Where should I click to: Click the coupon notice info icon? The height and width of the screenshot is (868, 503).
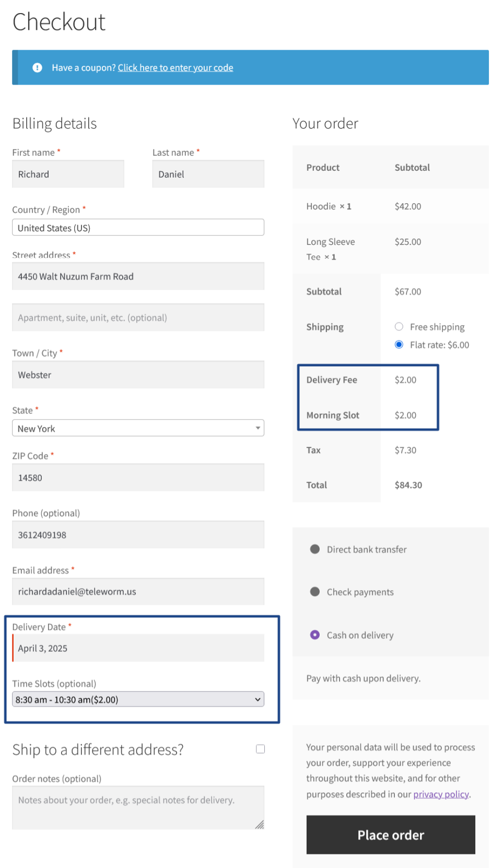click(x=37, y=67)
